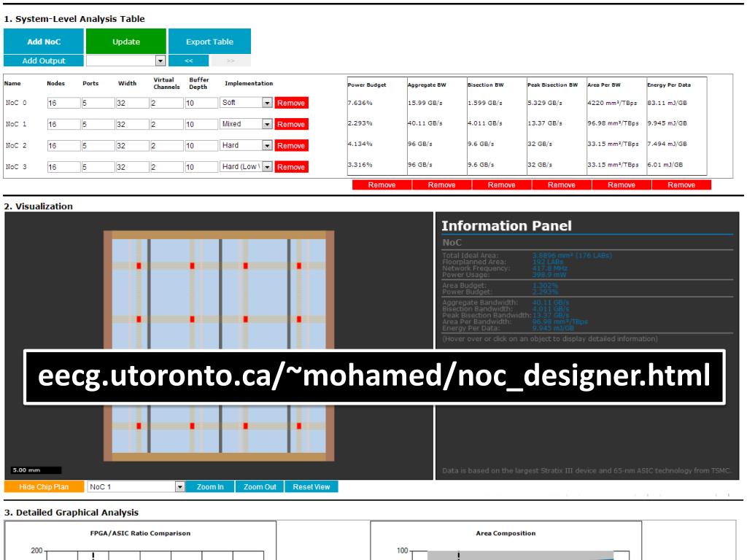Screen dimensions: 747x560
Task: Click the 7.636% Power Budget cell
Action: 360,103
